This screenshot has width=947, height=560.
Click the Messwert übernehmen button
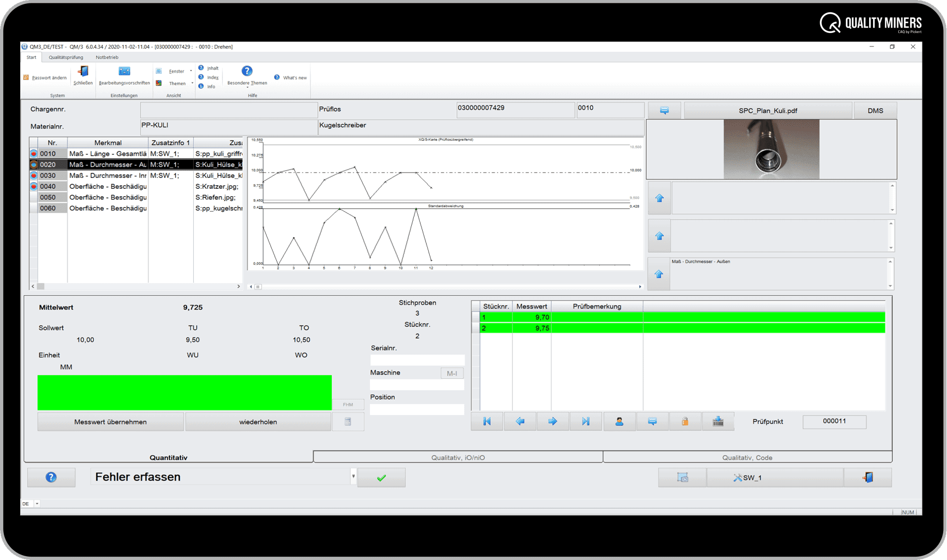coord(110,421)
